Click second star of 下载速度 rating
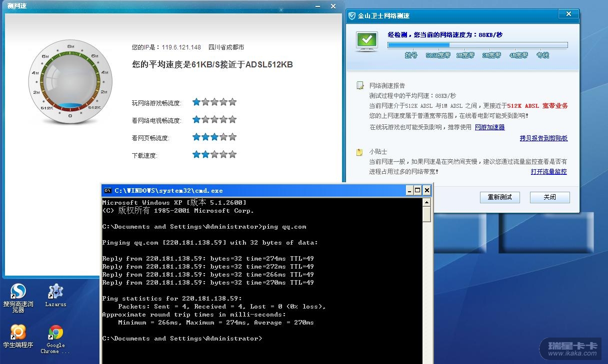 point(205,155)
